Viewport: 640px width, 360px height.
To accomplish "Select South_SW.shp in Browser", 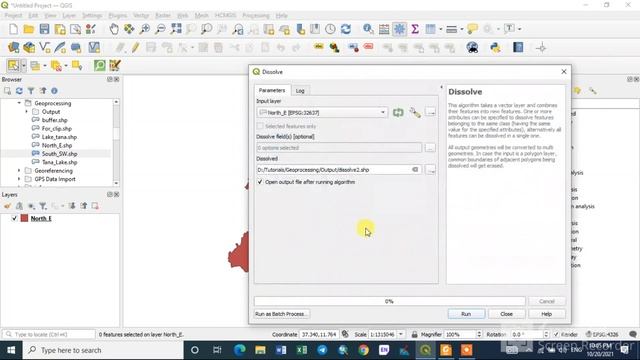I will coord(60,153).
